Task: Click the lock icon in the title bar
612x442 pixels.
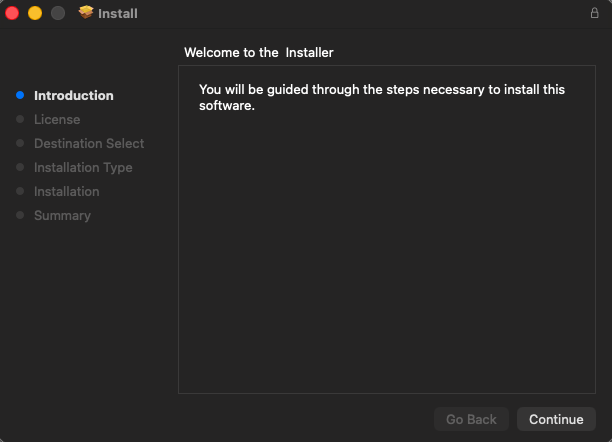Action: pos(594,13)
